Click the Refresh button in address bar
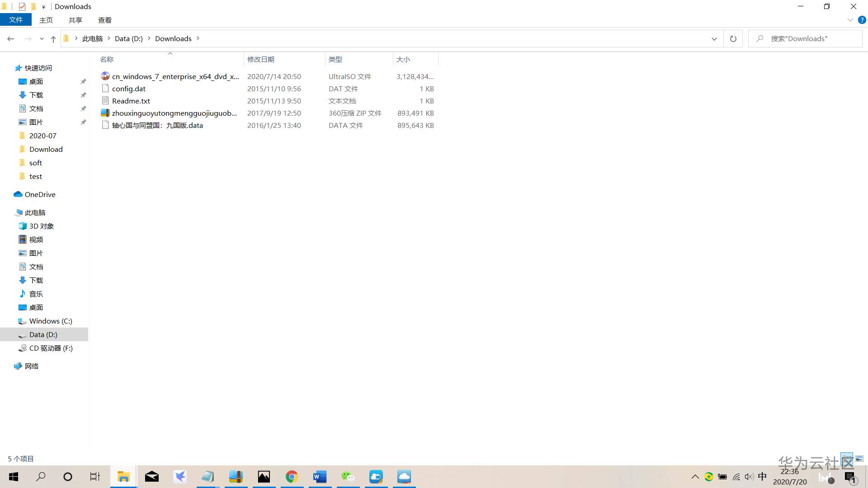 click(x=733, y=39)
